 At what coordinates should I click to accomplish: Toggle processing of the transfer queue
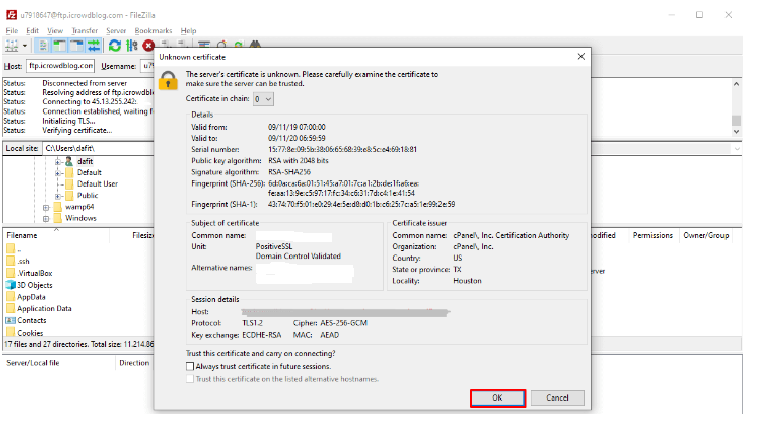tap(132, 46)
